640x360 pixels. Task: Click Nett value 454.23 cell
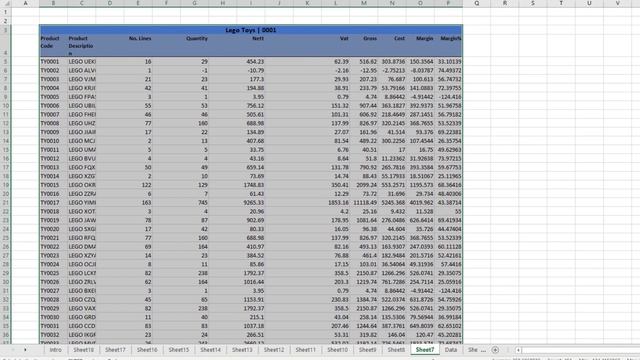pos(251,62)
